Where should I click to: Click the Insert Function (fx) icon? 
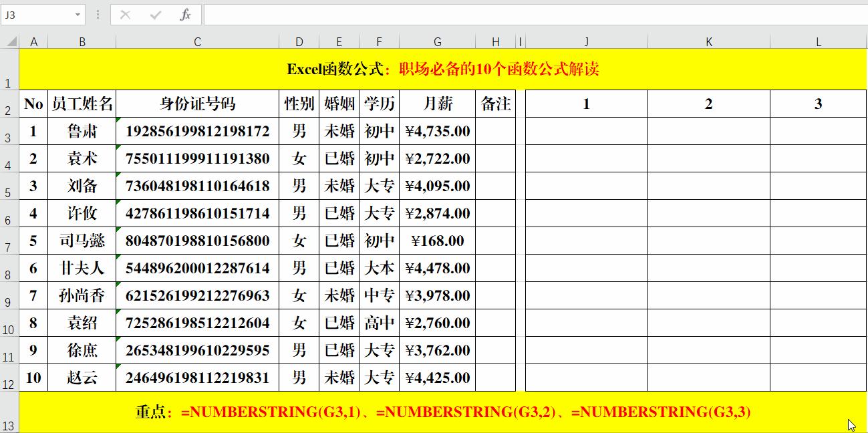pos(185,15)
